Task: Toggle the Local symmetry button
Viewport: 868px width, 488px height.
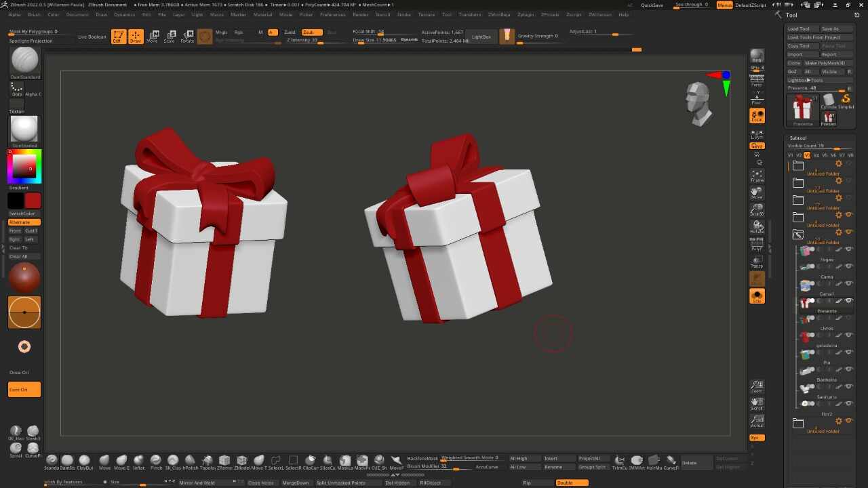Action: tap(757, 116)
